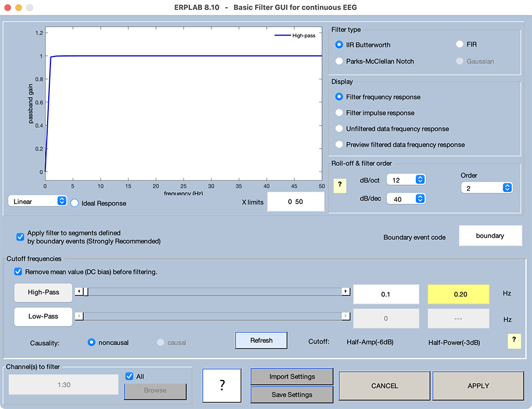Toggle the Low-Pass button
This screenshot has height=409, width=532.
click(43, 316)
